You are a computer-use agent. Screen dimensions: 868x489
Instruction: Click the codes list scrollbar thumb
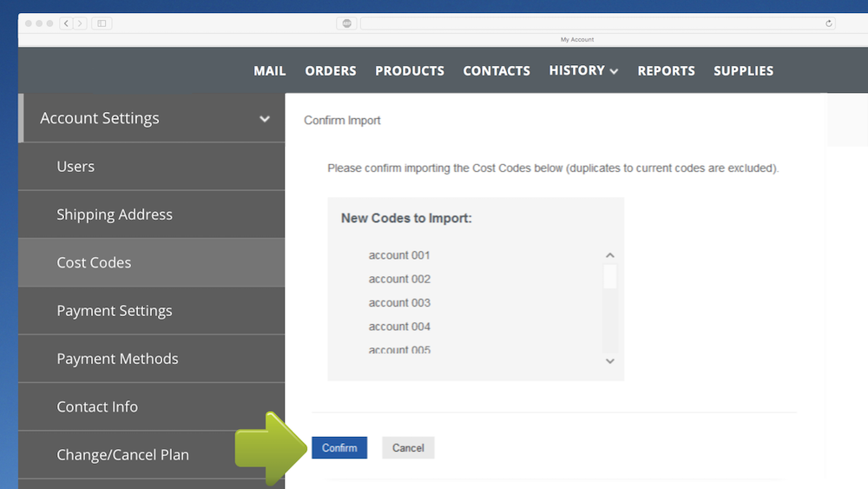pyautogui.click(x=610, y=276)
